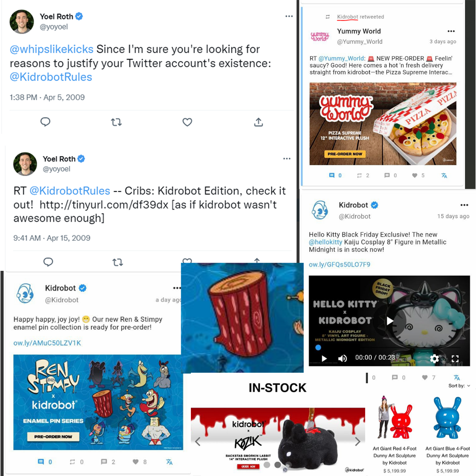Go to next slide in IN-STOCK carousel
Viewport: 476px width, 476px height.
pyautogui.click(x=357, y=441)
